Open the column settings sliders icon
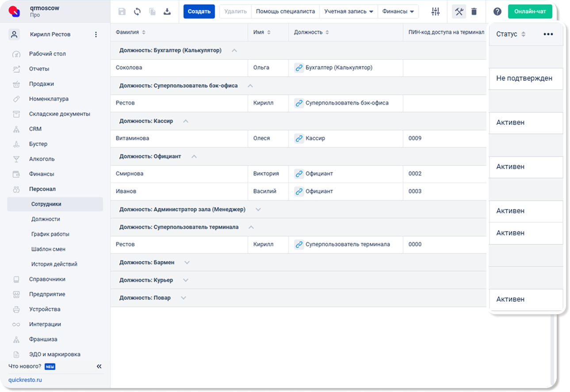The width and height of the screenshot is (570, 392). click(436, 11)
